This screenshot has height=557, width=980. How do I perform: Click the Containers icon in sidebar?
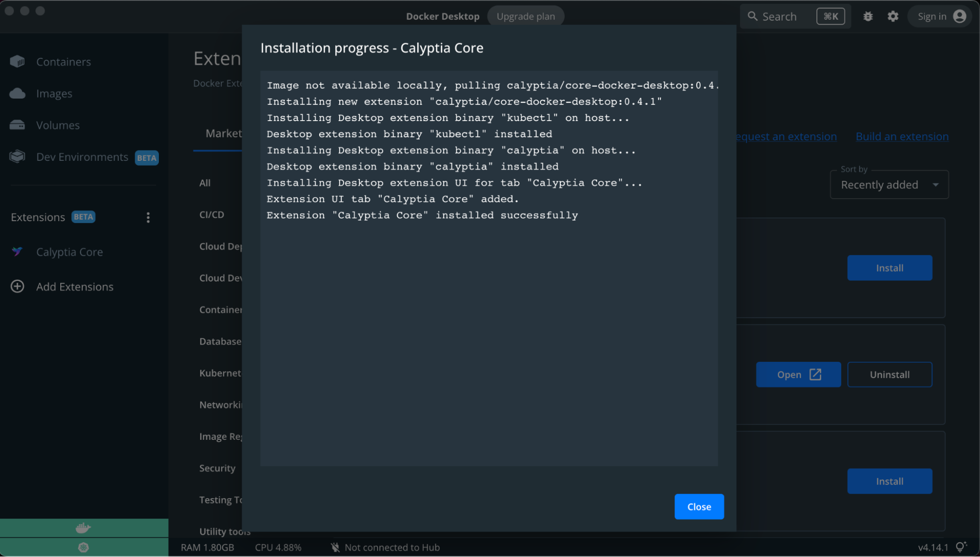[x=18, y=61]
